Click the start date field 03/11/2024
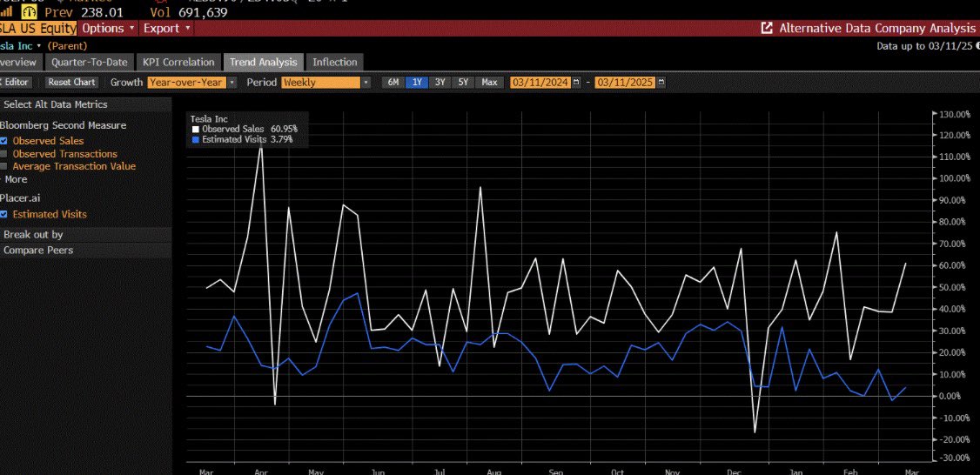The width and height of the screenshot is (980, 475). point(540,83)
